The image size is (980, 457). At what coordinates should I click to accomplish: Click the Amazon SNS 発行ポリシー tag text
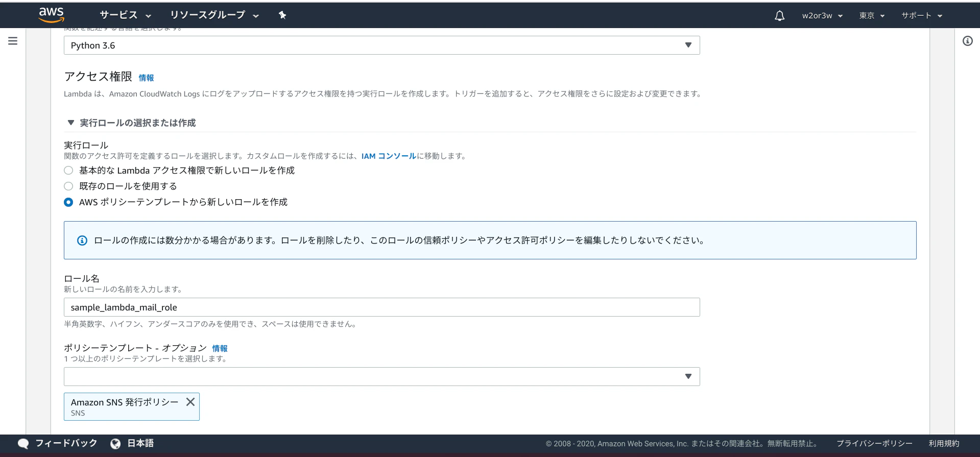tap(125, 402)
